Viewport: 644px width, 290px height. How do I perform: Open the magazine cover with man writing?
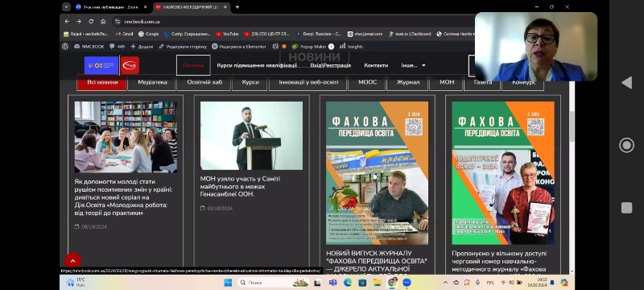[377, 173]
